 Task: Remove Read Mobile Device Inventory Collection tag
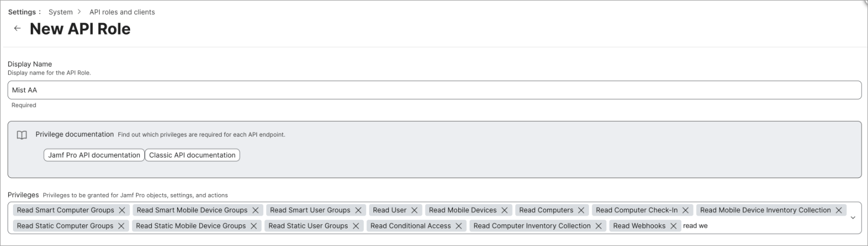[x=838, y=210]
